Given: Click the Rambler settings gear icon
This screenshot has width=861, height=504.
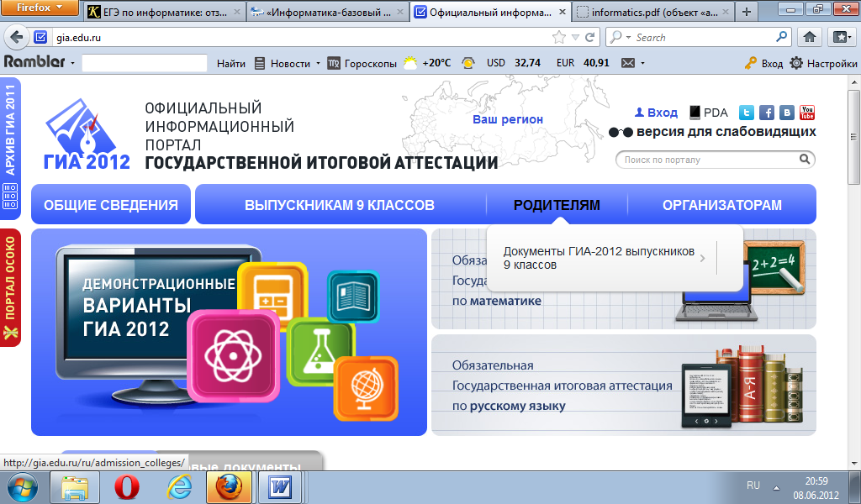Looking at the screenshot, I should [x=796, y=63].
